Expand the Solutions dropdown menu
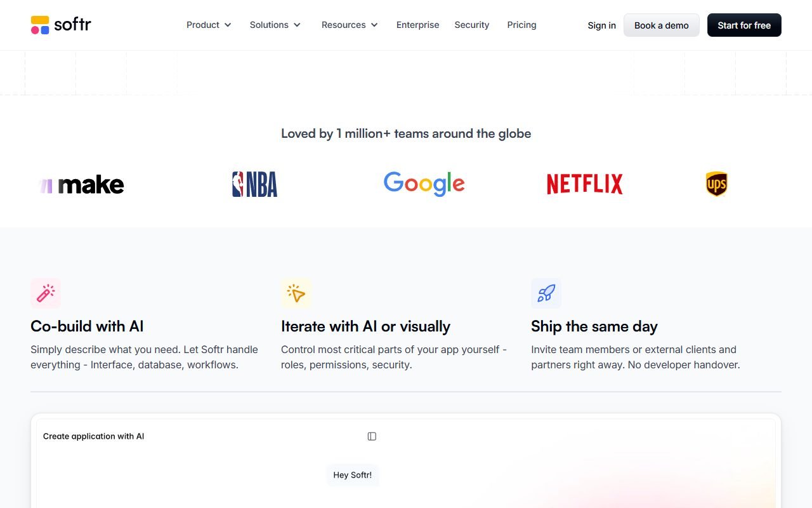The width and height of the screenshot is (812, 508). tap(275, 25)
